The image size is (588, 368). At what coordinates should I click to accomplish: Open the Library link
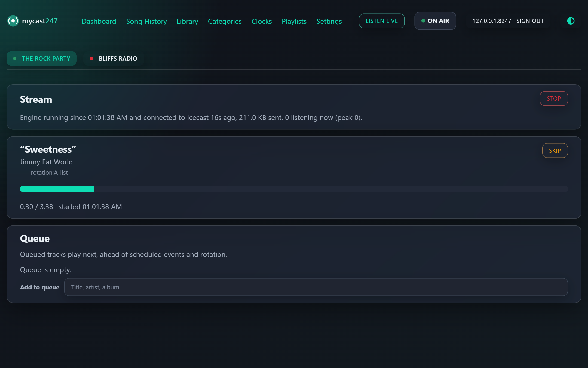(187, 21)
